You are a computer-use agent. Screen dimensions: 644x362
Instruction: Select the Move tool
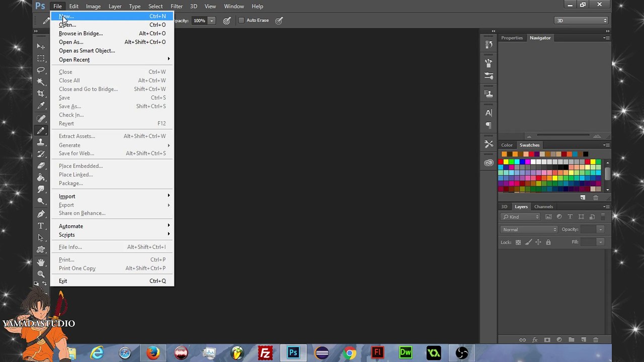coord(41,46)
